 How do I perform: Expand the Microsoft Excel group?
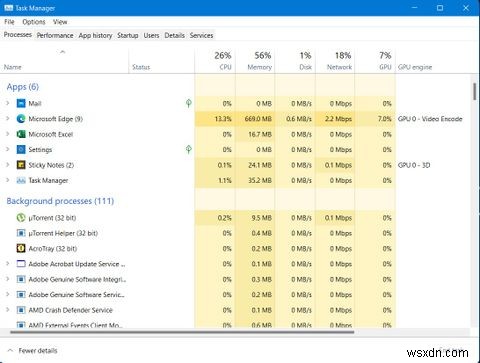tap(8, 134)
